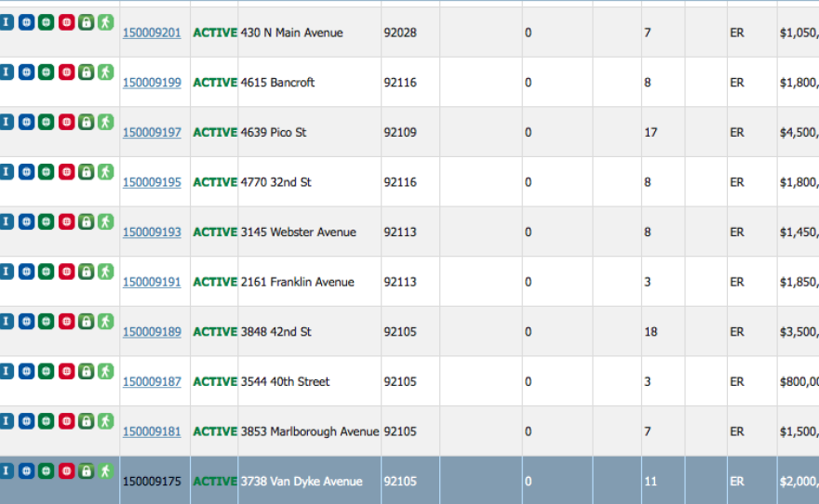Image resolution: width=819 pixels, height=504 pixels.
Task: Click the zip code 92028
Action: [400, 33]
